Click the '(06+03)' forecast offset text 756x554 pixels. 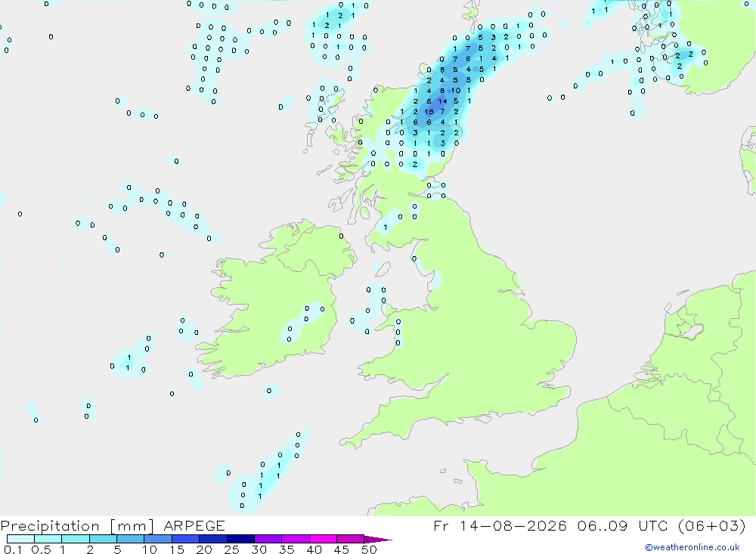[x=711, y=525]
